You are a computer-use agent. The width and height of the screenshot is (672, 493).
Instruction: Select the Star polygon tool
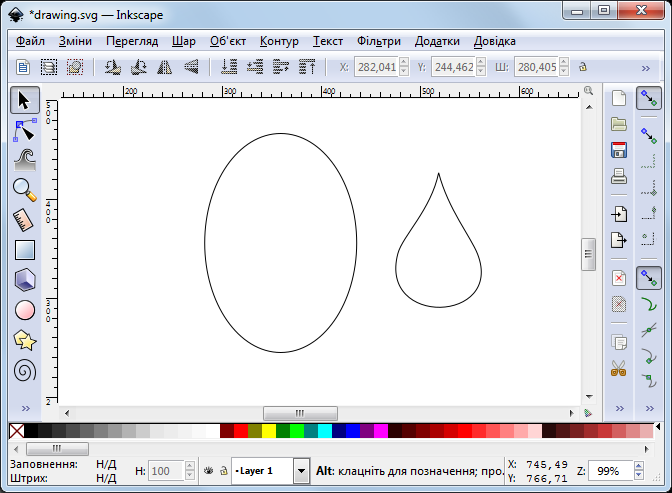(x=25, y=340)
